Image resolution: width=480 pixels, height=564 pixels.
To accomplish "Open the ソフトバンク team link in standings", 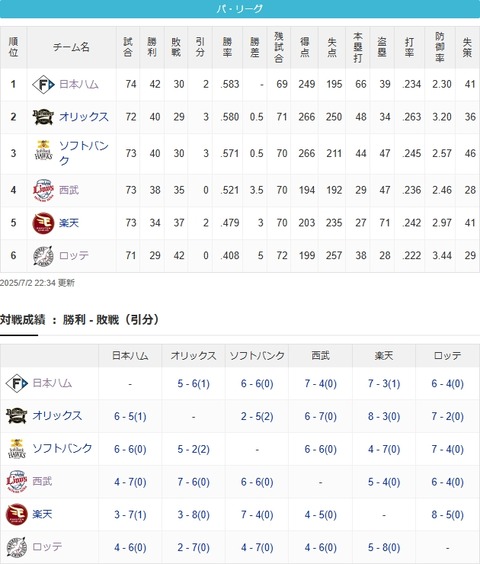I will coord(84,153).
